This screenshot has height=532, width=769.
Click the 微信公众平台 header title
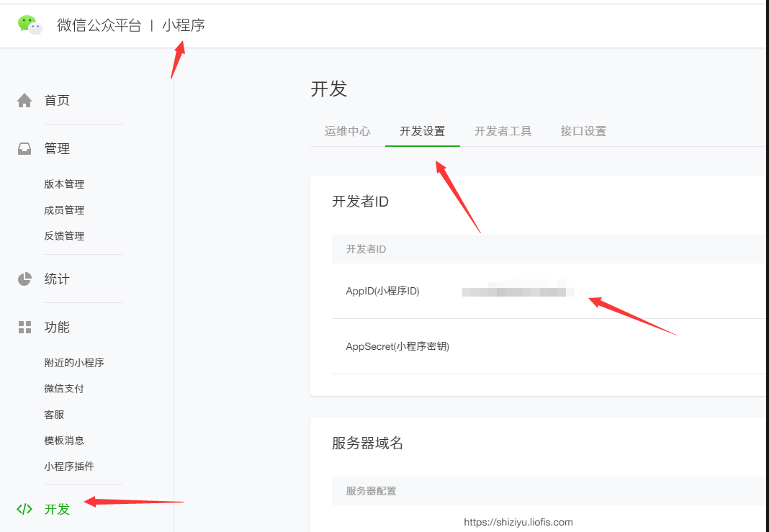tap(99, 25)
